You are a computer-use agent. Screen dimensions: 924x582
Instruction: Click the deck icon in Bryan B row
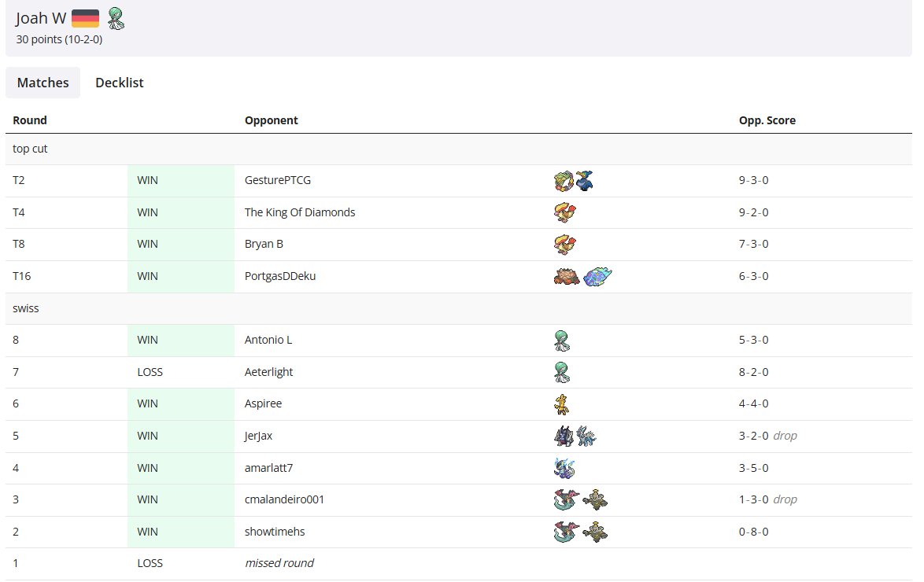coord(565,245)
